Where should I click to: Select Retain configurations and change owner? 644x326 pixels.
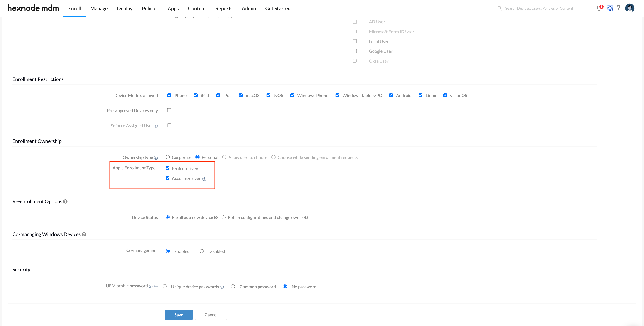pos(224,218)
